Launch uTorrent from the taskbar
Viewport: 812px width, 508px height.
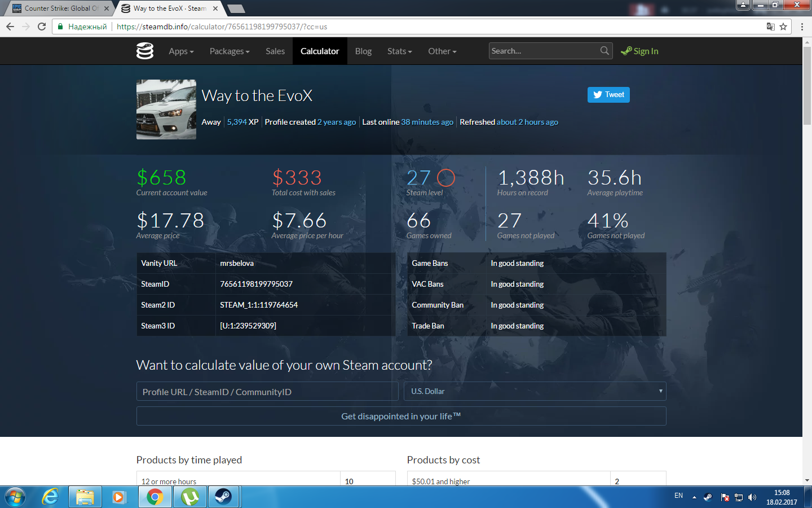190,497
